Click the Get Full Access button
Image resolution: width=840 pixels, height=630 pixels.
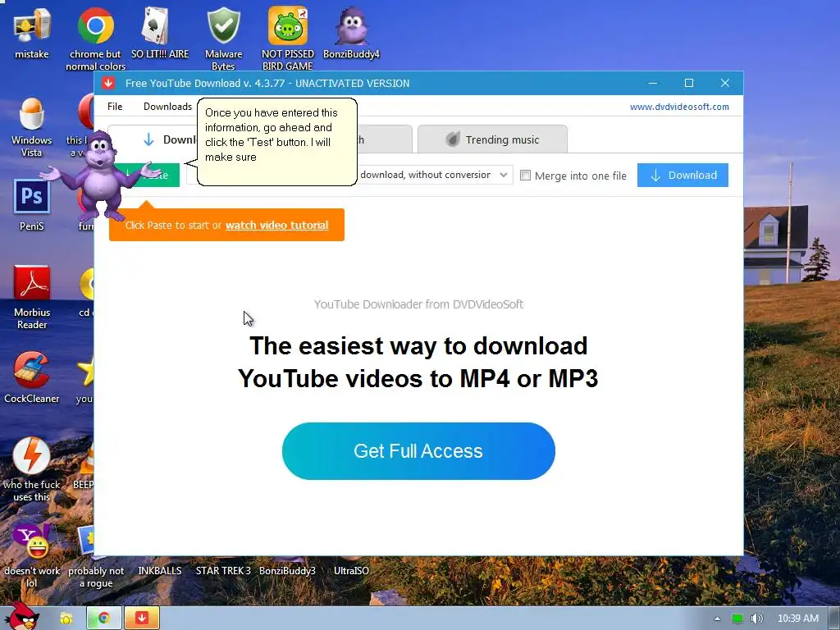tap(418, 451)
